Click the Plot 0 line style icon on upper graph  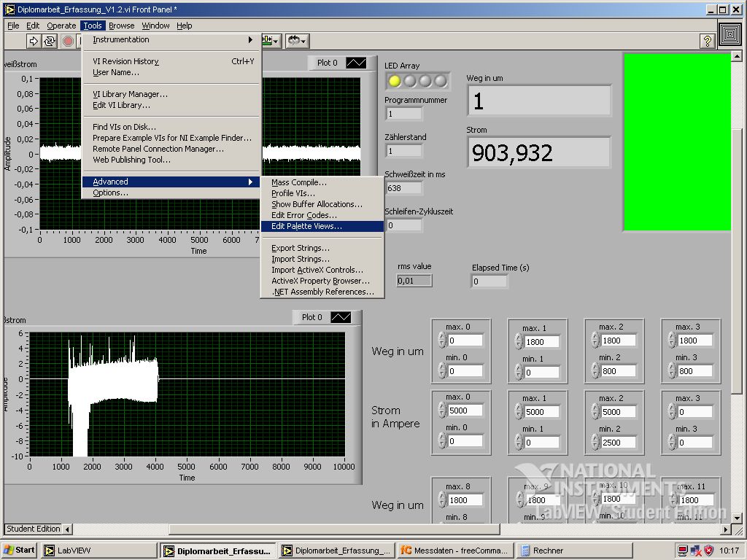[x=356, y=63]
